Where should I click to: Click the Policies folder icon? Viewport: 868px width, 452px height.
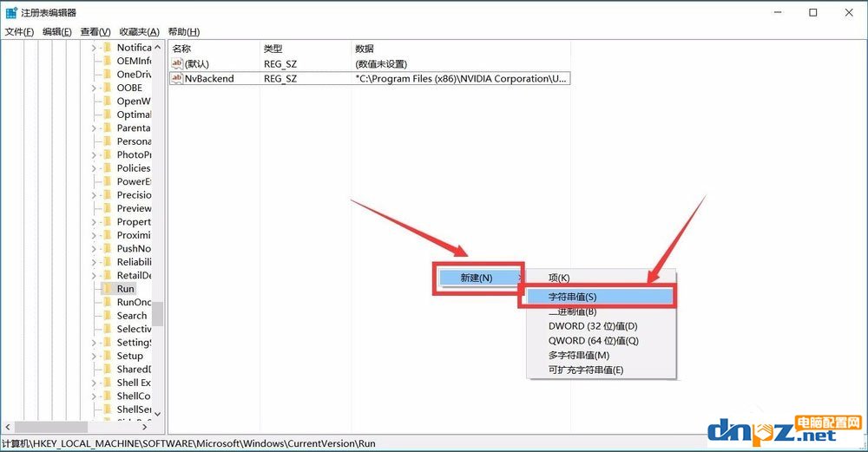[x=108, y=168]
